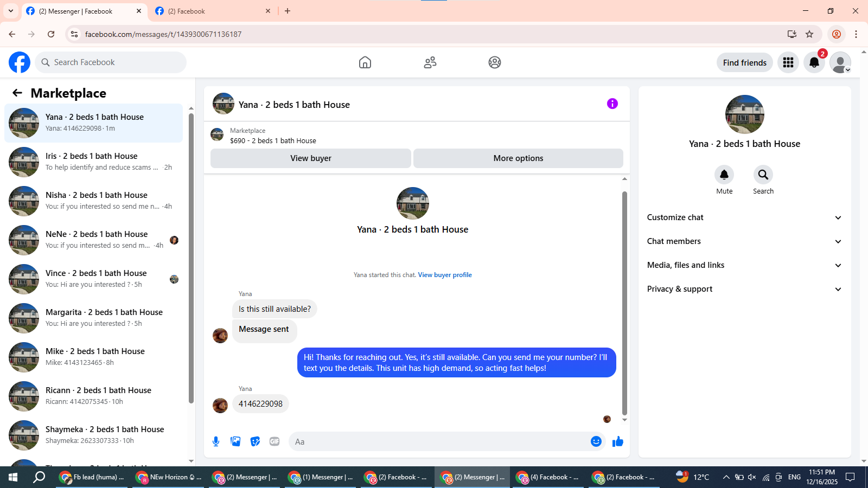Open the Margarita conversation

pyautogui.click(x=94, y=318)
